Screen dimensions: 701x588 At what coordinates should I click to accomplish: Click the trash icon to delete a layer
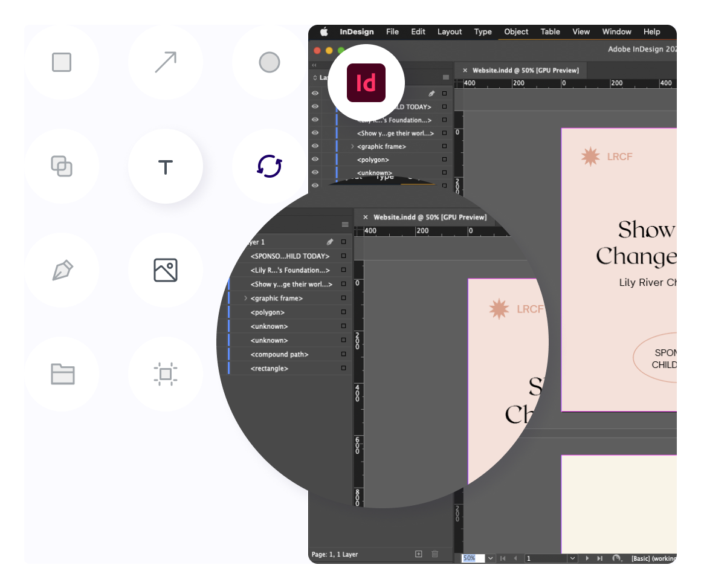pos(434,554)
